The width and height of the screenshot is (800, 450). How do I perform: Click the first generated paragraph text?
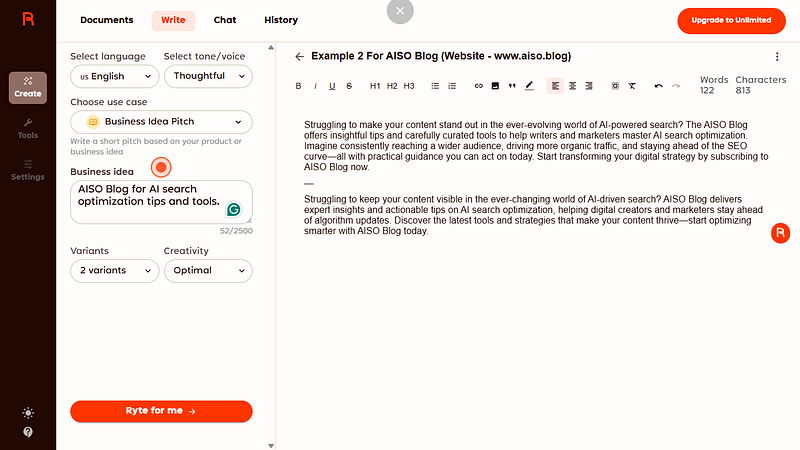[536, 146]
